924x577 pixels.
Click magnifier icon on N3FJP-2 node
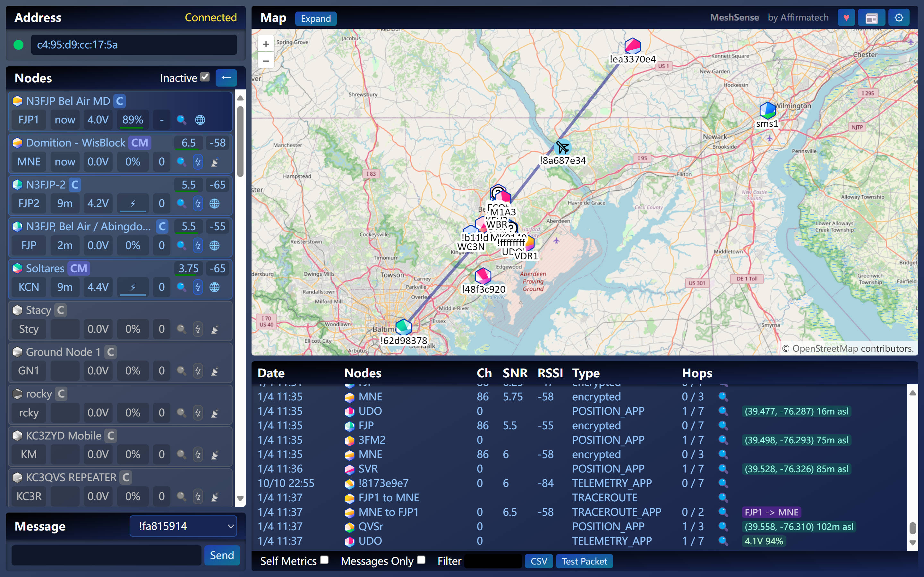(181, 204)
